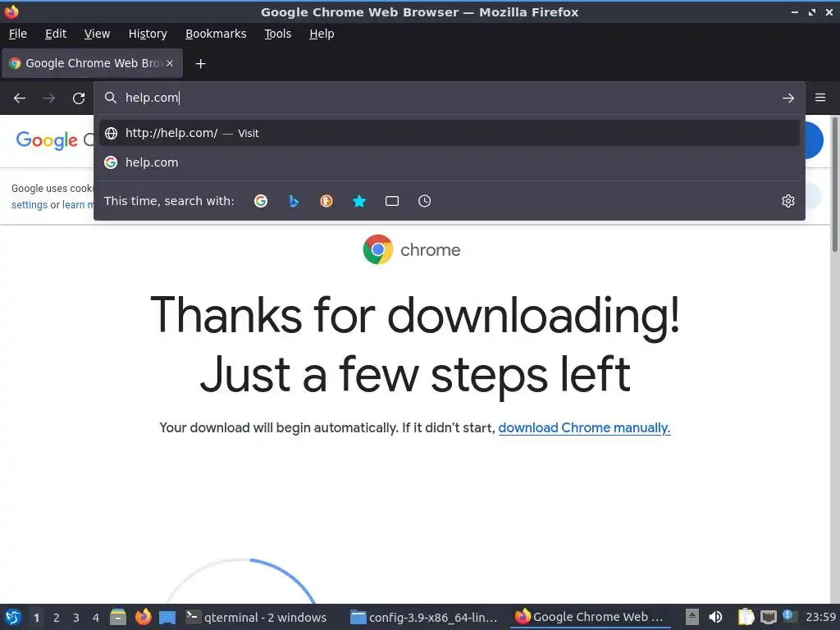Click update notifier tray icon

(789, 615)
